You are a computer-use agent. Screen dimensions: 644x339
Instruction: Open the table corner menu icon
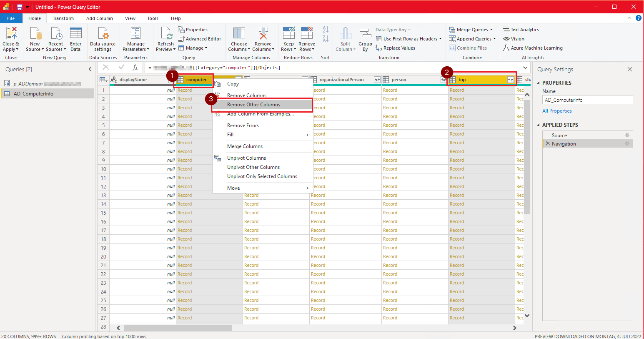103,80
